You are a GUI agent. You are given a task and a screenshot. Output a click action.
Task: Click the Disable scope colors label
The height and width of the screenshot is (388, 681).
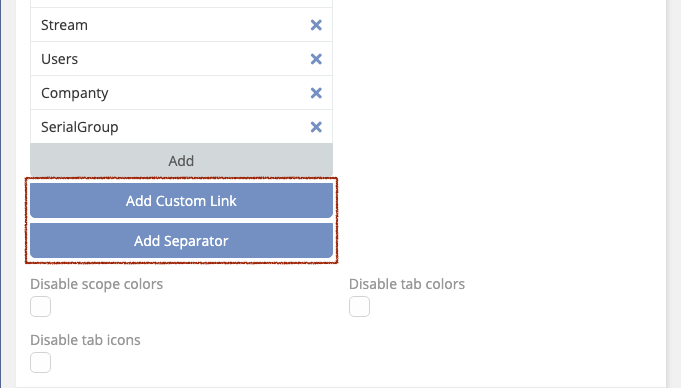coord(96,284)
